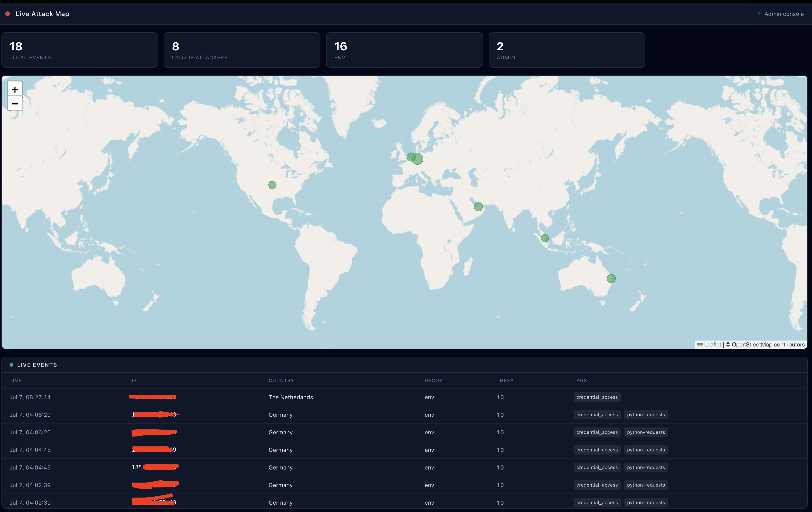Screen dimensions: 812x512
Task: Click threat score 10 in the Netherlands row
Action: pyautogui.click(x=500, y=397)
